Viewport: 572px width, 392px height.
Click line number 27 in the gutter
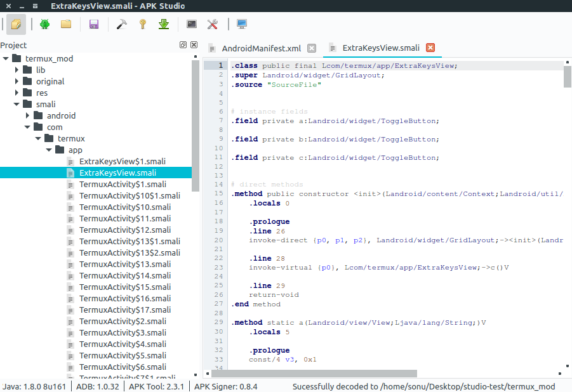218,303
